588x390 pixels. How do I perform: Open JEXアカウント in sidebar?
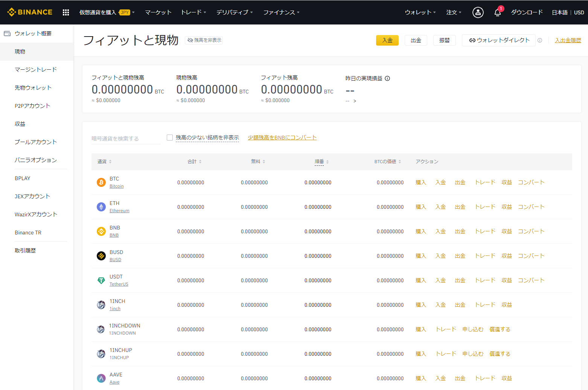point(37,196)
